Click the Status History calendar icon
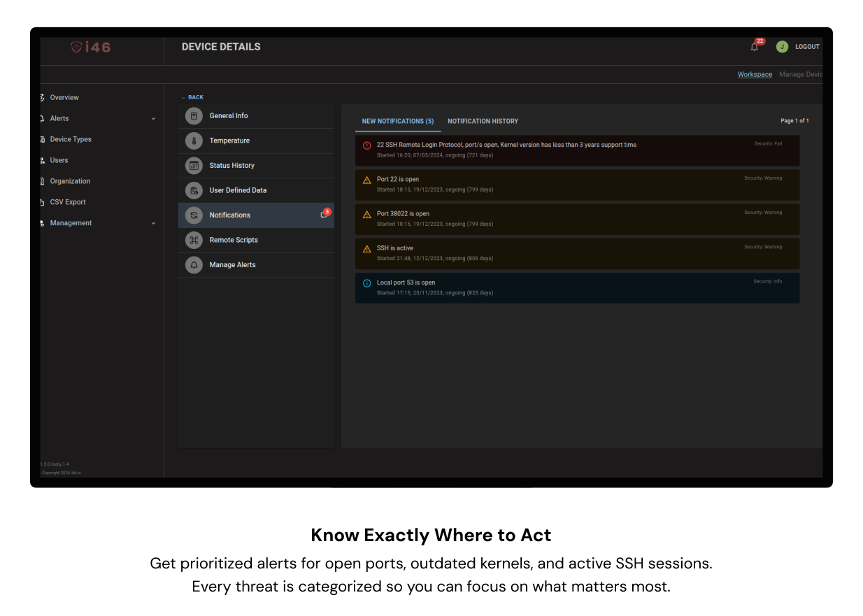 coord(194,166)
